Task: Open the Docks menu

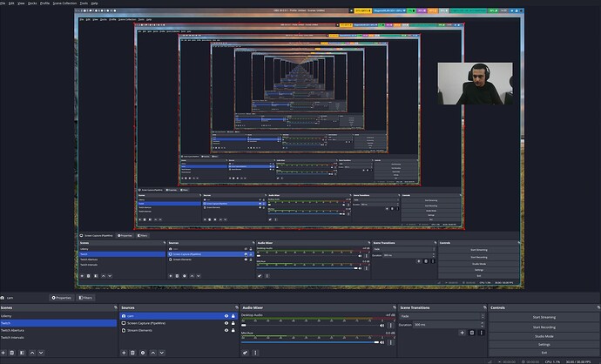Action: pyautogui.click(x=31, y=3)
